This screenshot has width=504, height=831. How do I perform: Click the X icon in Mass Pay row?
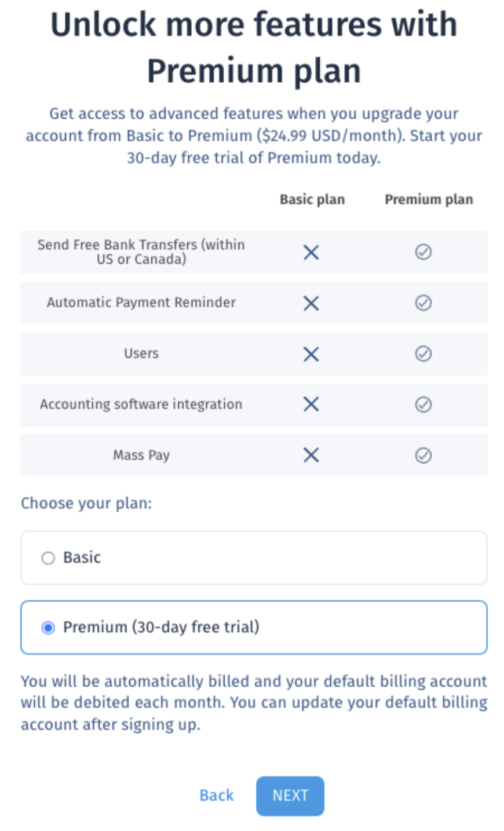311,455
